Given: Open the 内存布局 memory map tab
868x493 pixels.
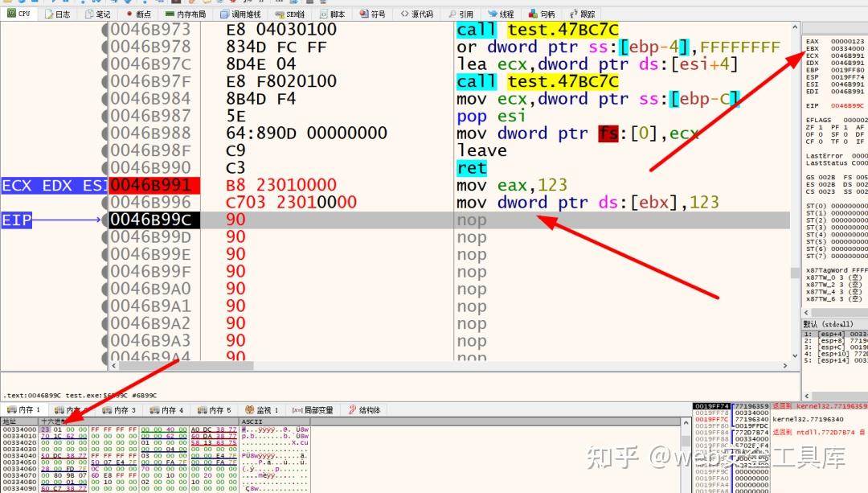Looking at the screenshot, I should coord(186,14).
